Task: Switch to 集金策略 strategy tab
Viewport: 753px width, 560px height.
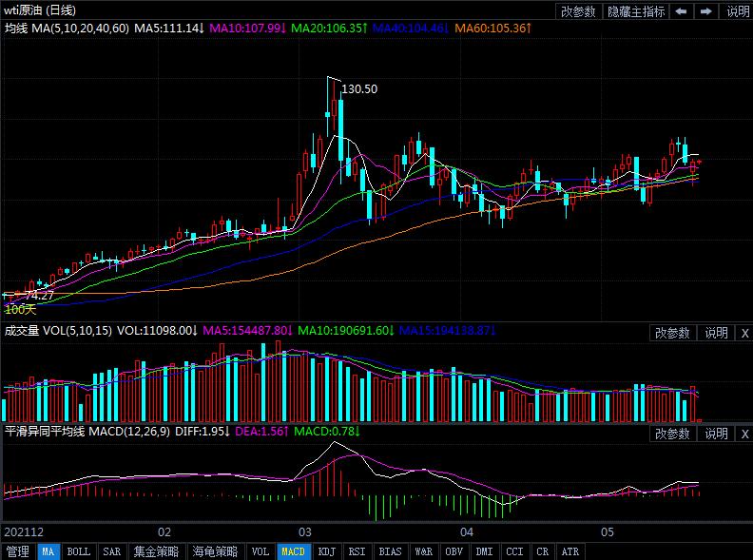Action: click(157, 551)
